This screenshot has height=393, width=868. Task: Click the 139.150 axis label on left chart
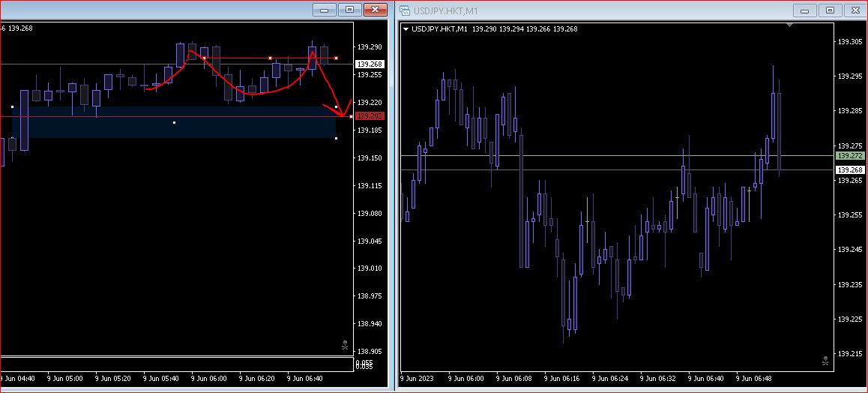371,157
